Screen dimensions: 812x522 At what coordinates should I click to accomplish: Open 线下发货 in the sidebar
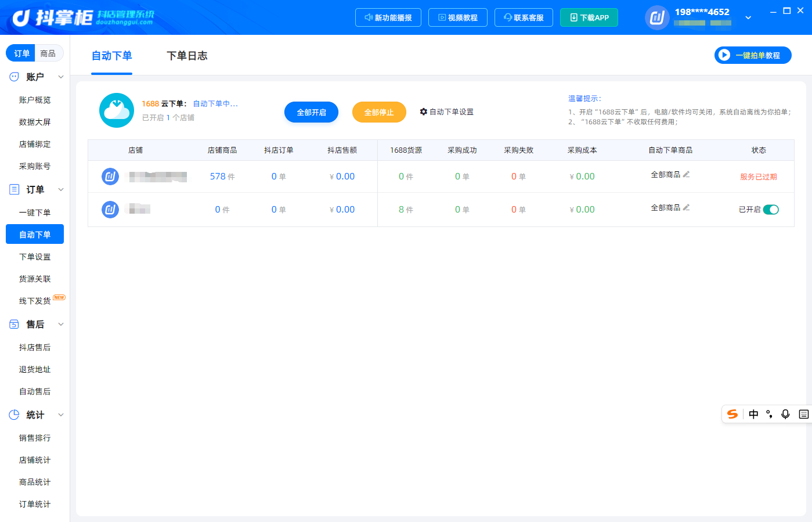(35, 301)
